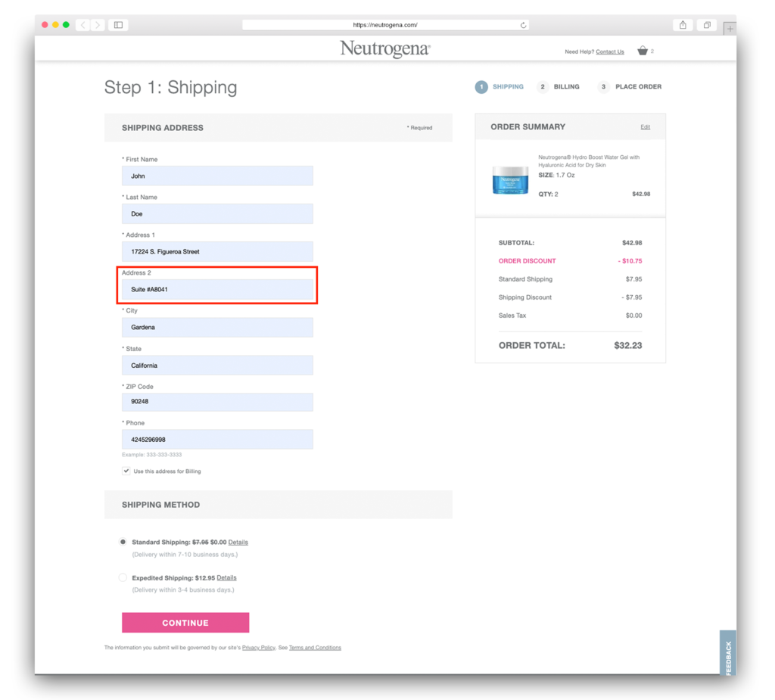Focus the Address 1 field
775x700 pixels.
click(x=217, y=252)
